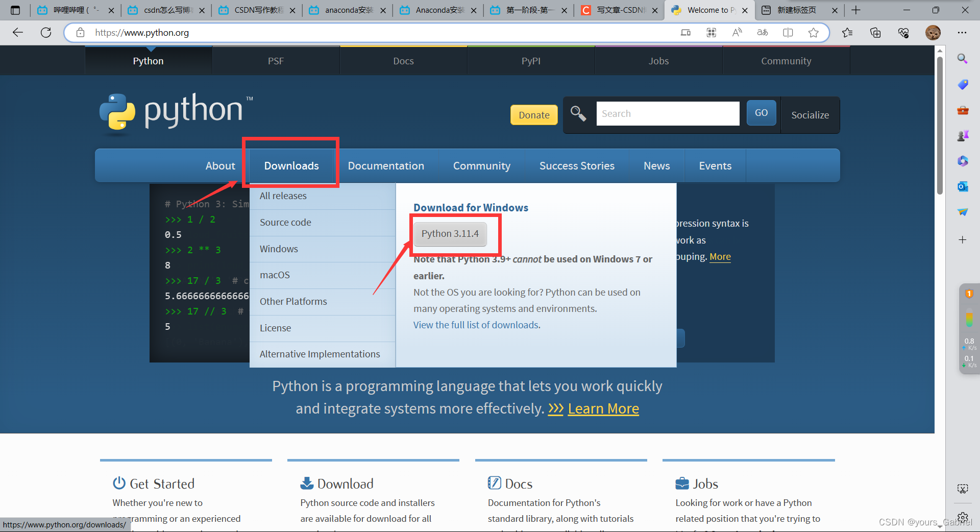Viewport: 980px width, 532px height.
Task: Open the Jobs top navigation item
Action: click(x=658, y=61)
